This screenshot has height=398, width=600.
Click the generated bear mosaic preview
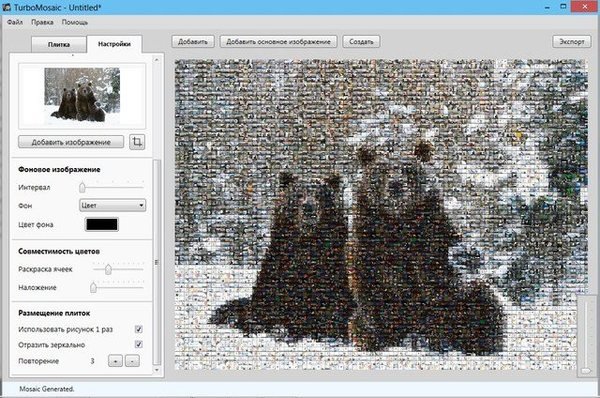pyautogui.click(x=381, y=214)
